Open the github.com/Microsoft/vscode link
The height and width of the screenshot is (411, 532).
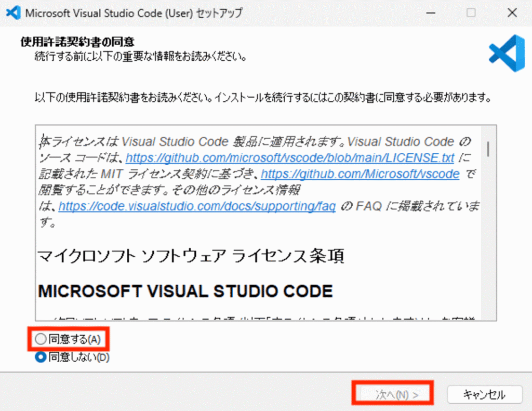(360, 174)
